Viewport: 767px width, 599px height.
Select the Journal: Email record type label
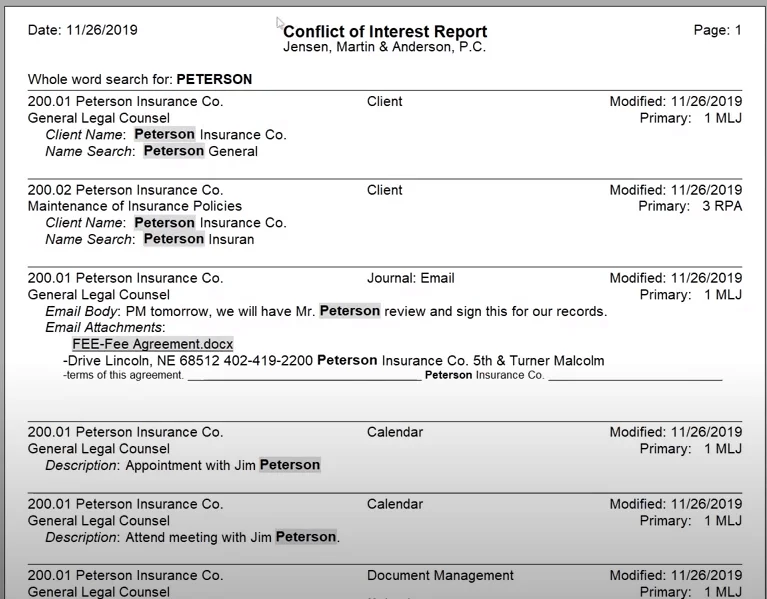410,278
